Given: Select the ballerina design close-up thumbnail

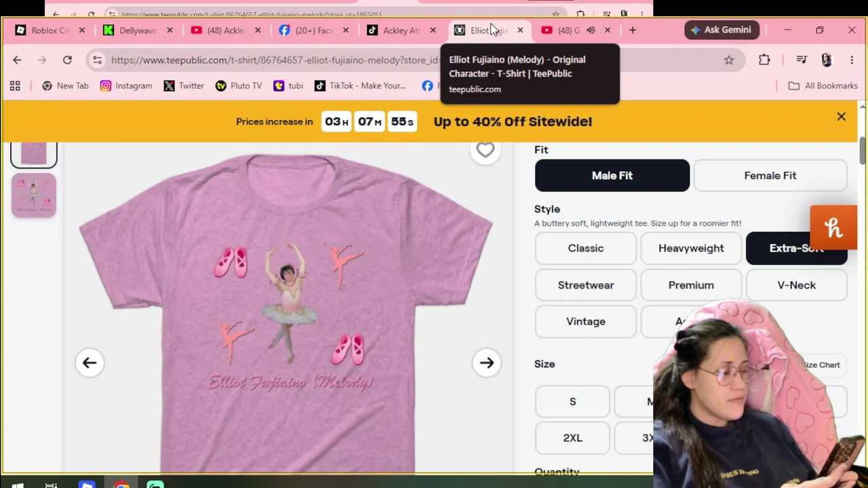Looking at the screenshot, I should pos(33,195).
